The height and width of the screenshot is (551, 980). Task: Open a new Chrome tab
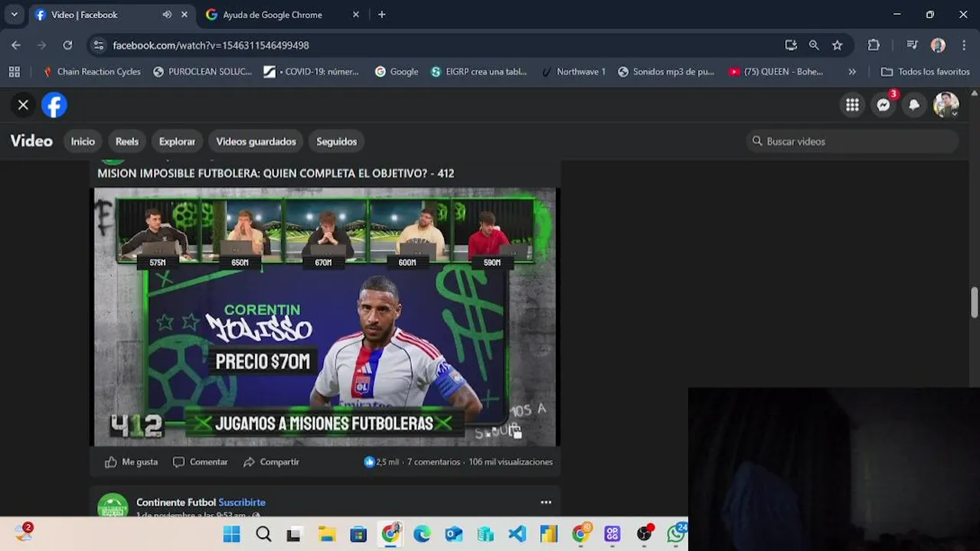382,15
